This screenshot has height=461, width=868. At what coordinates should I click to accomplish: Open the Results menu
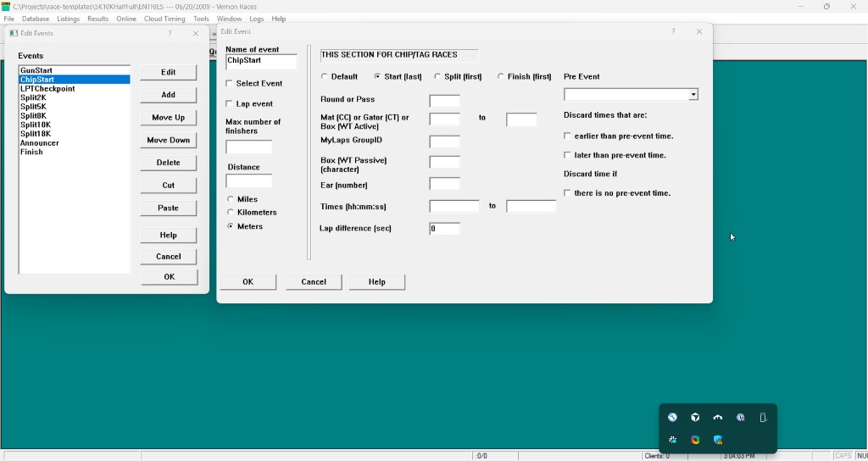coord(98,19)
